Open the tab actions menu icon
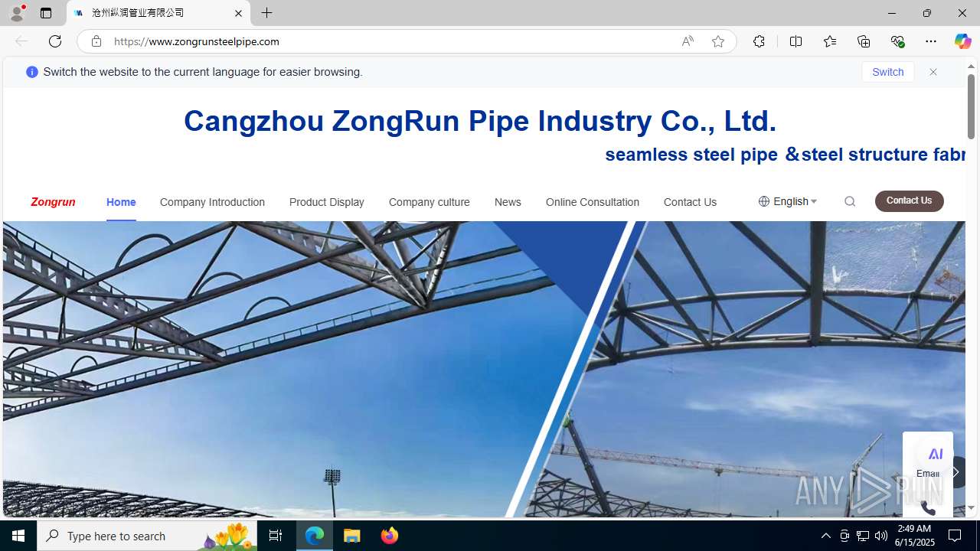Viewport: 980px width, 551px height. (x=46, y=13)
